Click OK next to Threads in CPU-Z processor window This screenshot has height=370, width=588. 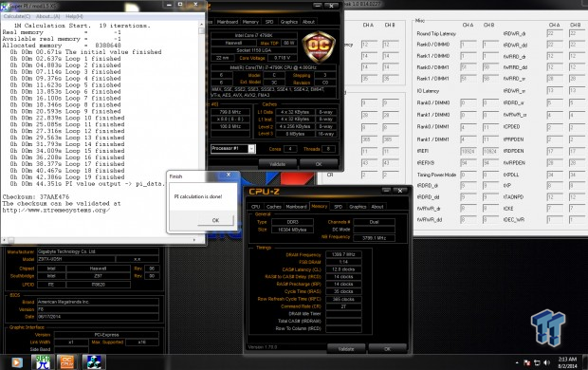319,164
